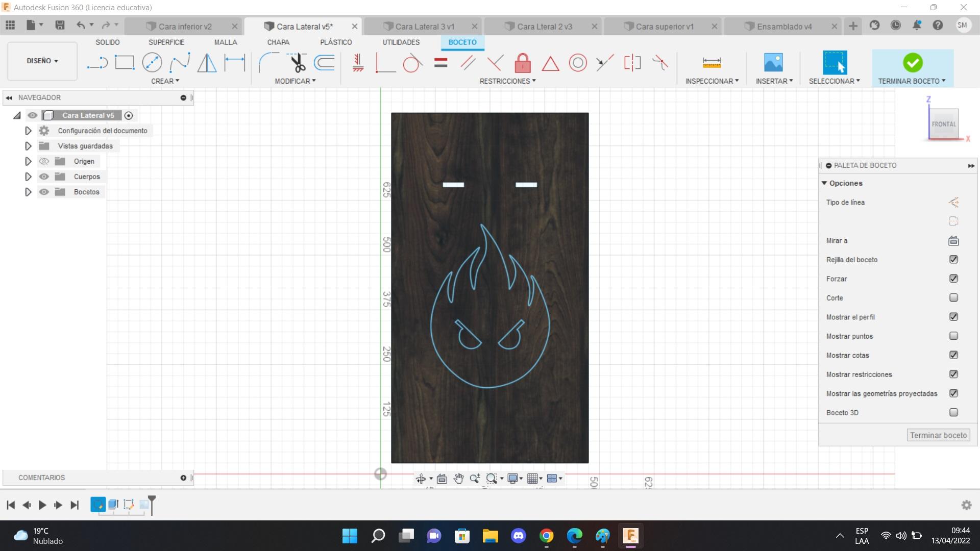Image resolution: width=980 pixels, height=551 pixels.
Task: Apply the Fix/Lock constraint
Action: point(524,62)
